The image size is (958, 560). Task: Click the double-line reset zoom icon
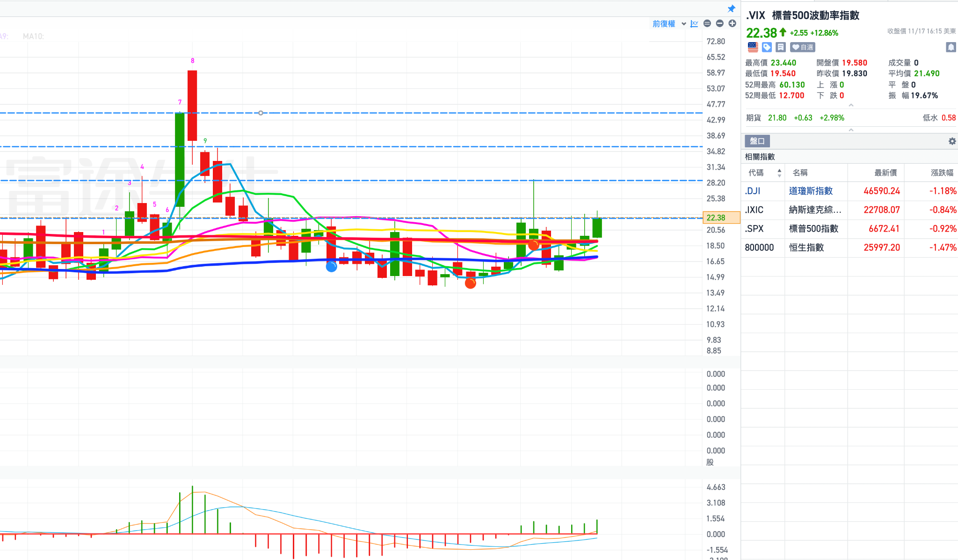(707, 23)
